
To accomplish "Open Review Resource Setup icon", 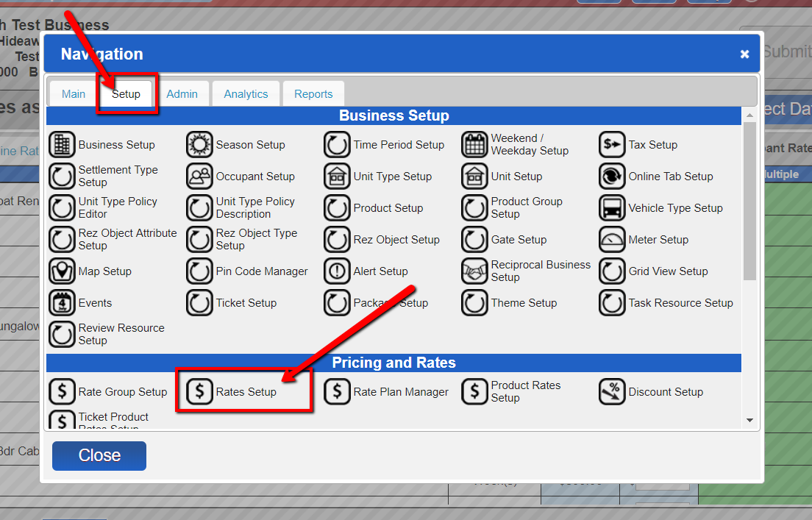I will point(62,334).
